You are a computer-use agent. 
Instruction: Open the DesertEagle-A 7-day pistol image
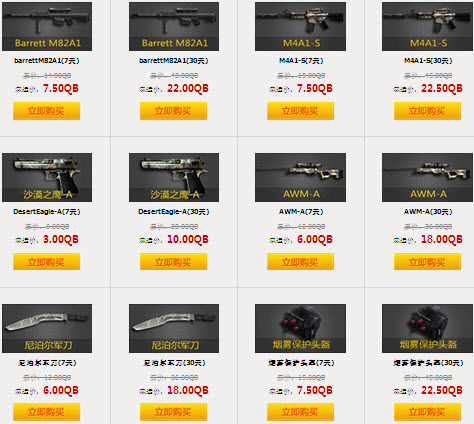click(47, 177)
